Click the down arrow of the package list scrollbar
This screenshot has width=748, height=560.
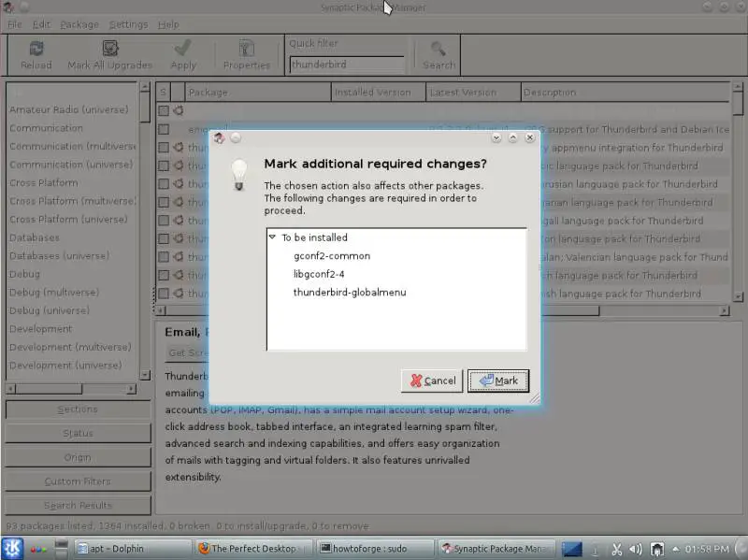(738, 296)
